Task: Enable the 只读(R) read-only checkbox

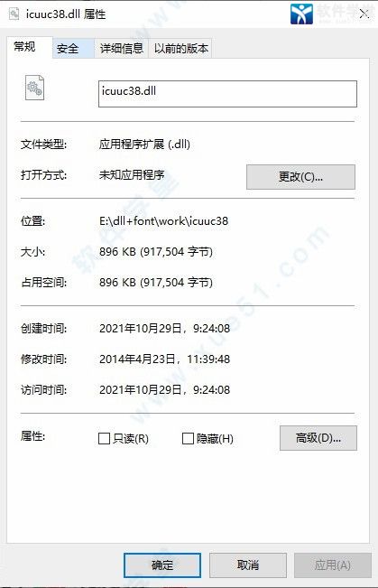Action: coord(104,438)
